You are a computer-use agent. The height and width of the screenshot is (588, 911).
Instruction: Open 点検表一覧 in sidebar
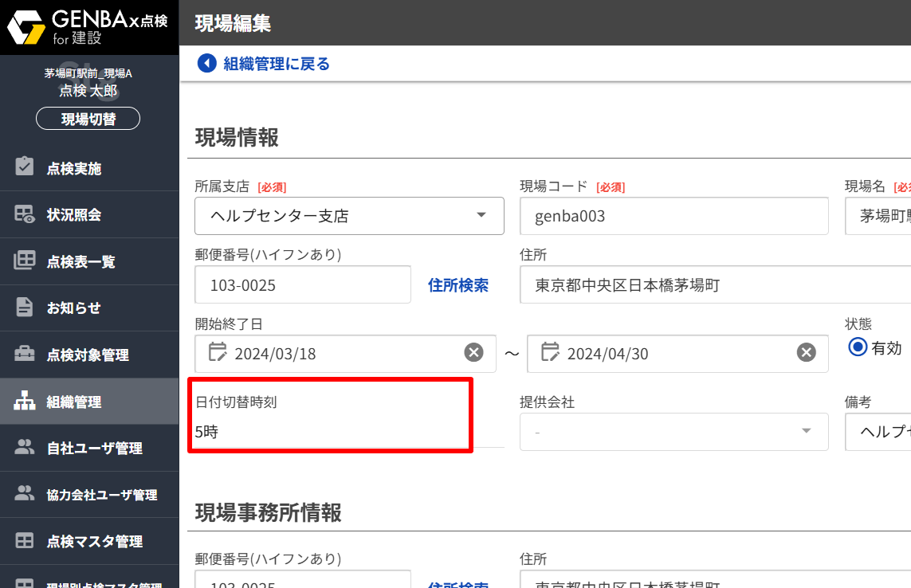pyautogui.click(x=89, y=261)
